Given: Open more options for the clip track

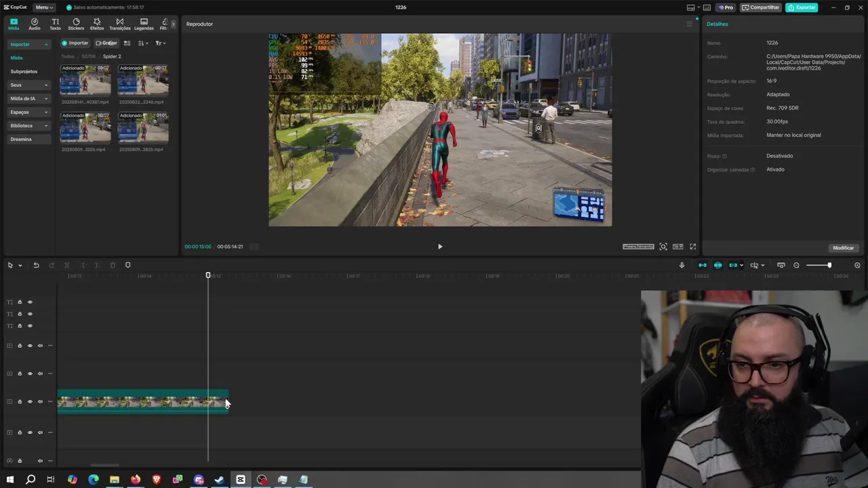Looking at the screenshot, I should [50, 402].
